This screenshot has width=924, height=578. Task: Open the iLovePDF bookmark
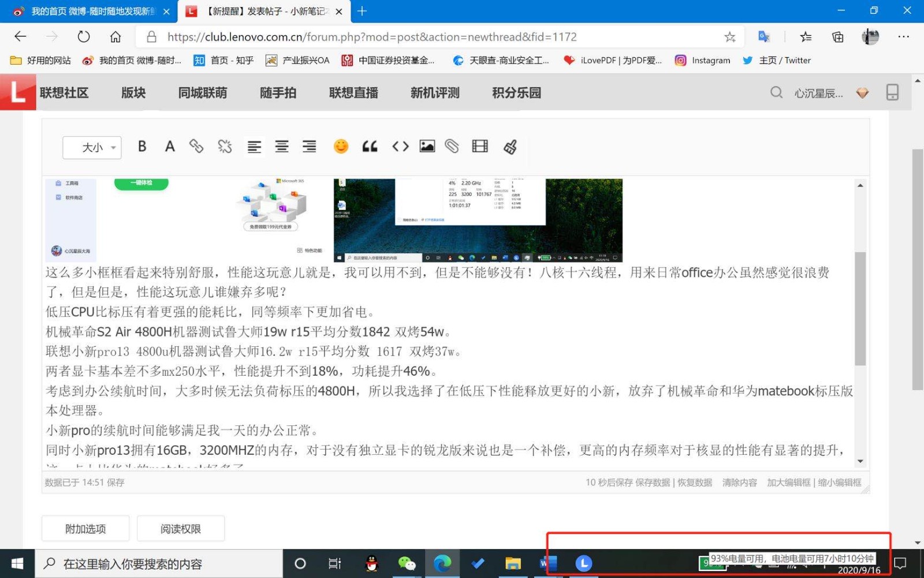(613, 60)
